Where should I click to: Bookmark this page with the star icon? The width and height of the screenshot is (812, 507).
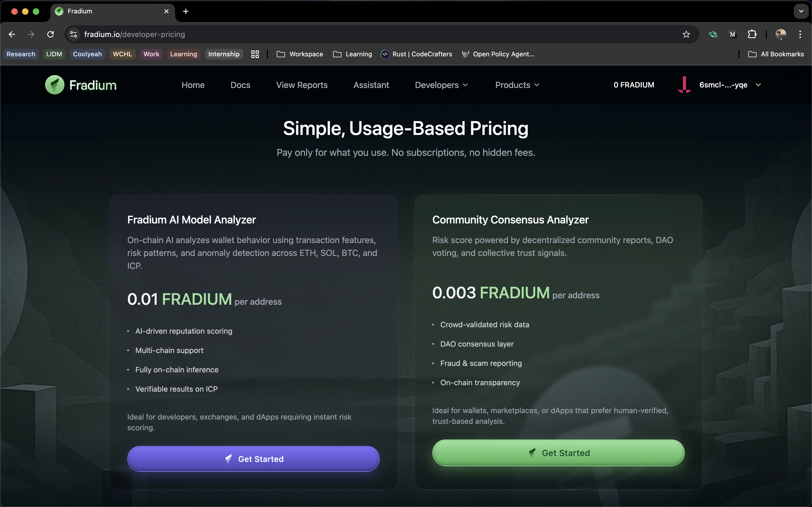click(x=686, y=34)
